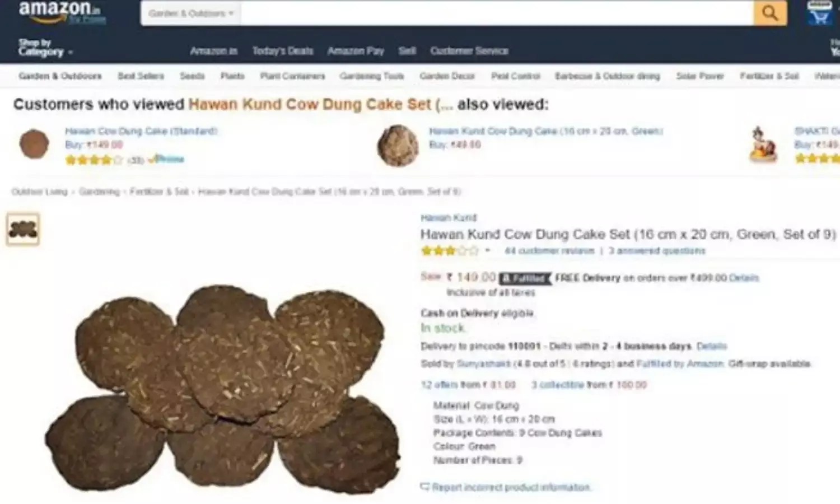This screenshot has height=504, width=840.
Task: Open the 12 offers from link
Action: pyautogui.click(x=468, y=385)
